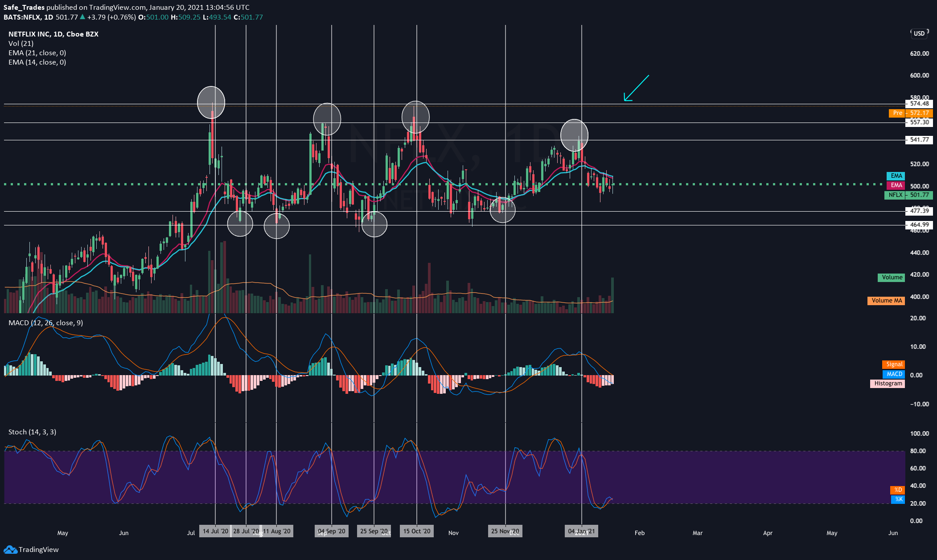Click the pink Histogram scale tag
This screenshot has width=937, height=560.
[888, 384]
